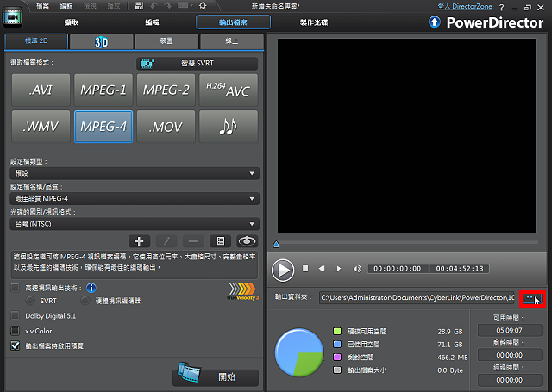Image resolution: width=552 pixels, height=392 pixels.
Task: Select the MPEG-2 file format
Action: [166, 90]
